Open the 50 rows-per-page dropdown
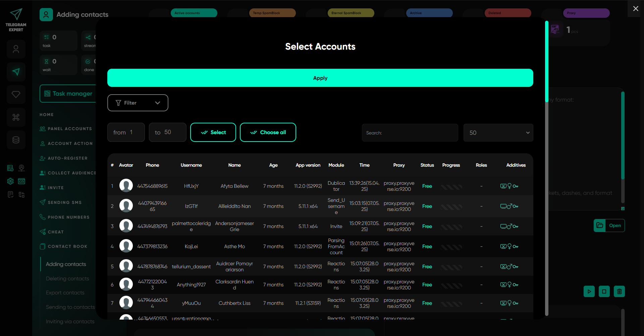644x336 pixels. [x=498, y=133]
